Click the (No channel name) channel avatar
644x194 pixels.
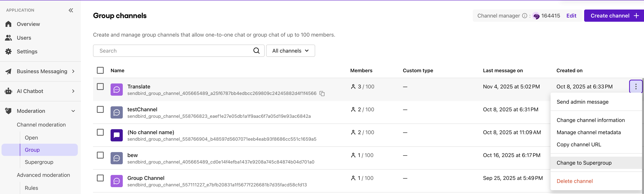(x=116, y=135)
